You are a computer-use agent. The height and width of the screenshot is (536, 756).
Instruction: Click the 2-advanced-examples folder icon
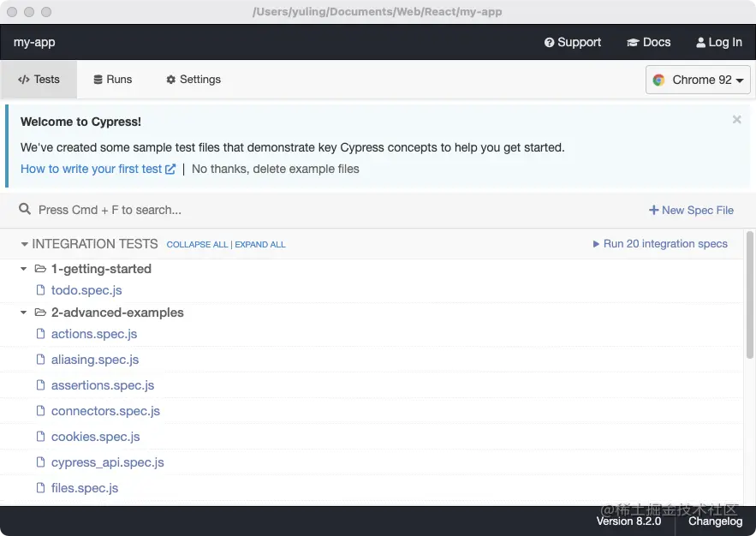click(40, 313)
